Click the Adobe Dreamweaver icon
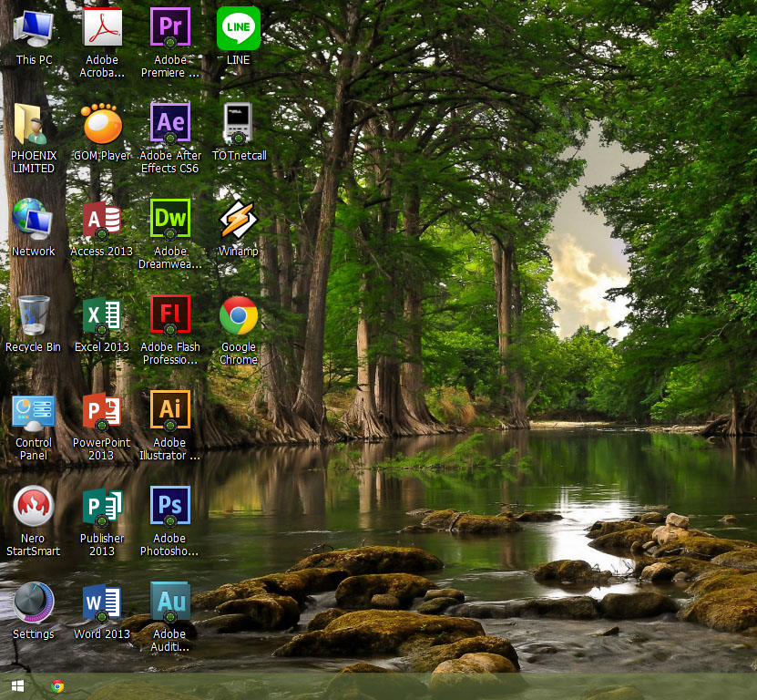Screen dimensions: 757x700 pyautogui.click(x=170, y=219)
